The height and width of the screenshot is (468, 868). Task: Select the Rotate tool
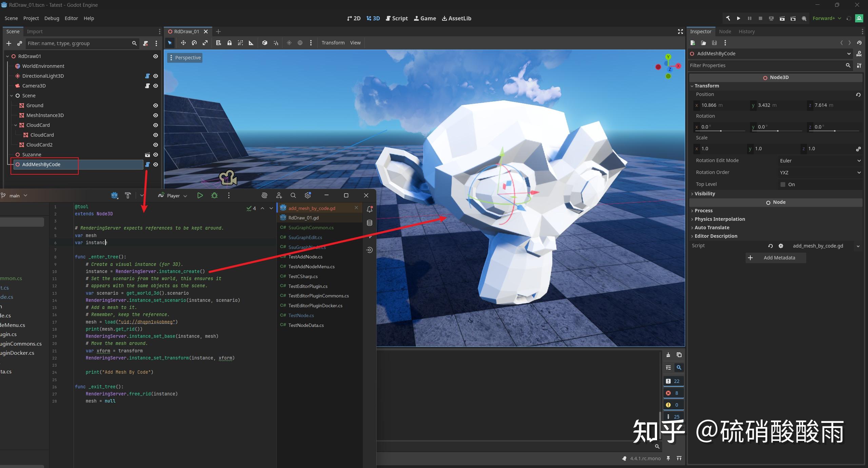(194, 43)
